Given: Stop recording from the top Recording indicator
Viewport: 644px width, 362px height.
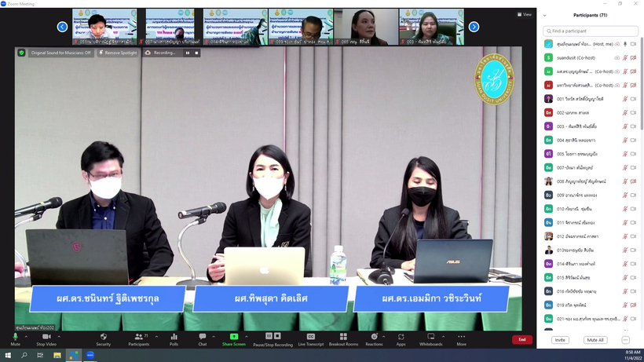Looking at the screenshot, I should [196, 53].
